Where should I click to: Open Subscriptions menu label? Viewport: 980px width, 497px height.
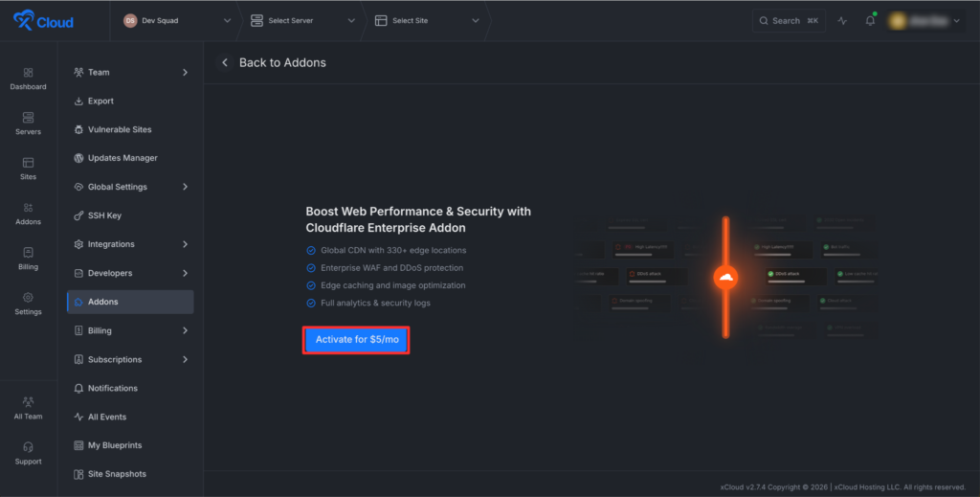115,359
